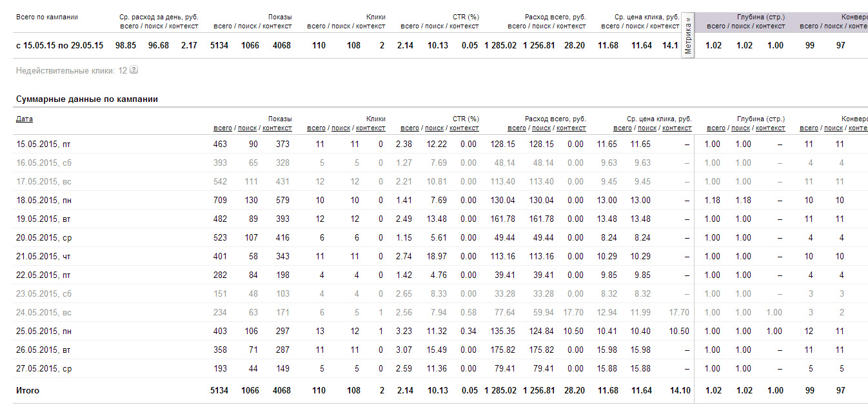Image resolution: width=868 pixels, height=416 pixels.
Task: Sort CTR by контекст link
Action: (x=464, y=128)
